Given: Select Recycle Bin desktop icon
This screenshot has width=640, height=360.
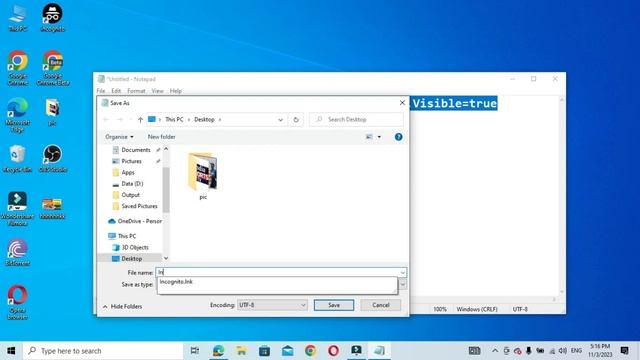Looking at the screenshot, I should point(18,159).
